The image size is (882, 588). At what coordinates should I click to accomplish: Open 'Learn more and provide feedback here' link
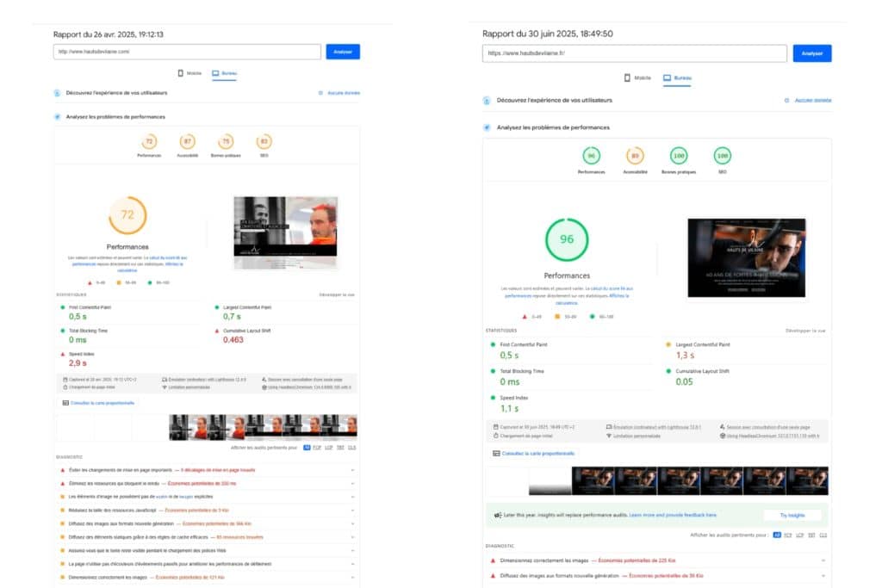point(673,515)
